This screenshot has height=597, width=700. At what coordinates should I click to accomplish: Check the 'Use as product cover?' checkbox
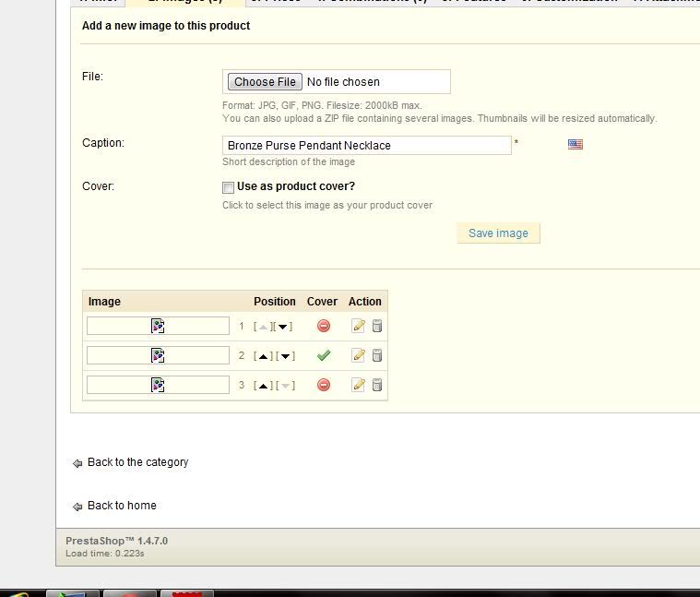pyautogui.click(x=228, y=187)
